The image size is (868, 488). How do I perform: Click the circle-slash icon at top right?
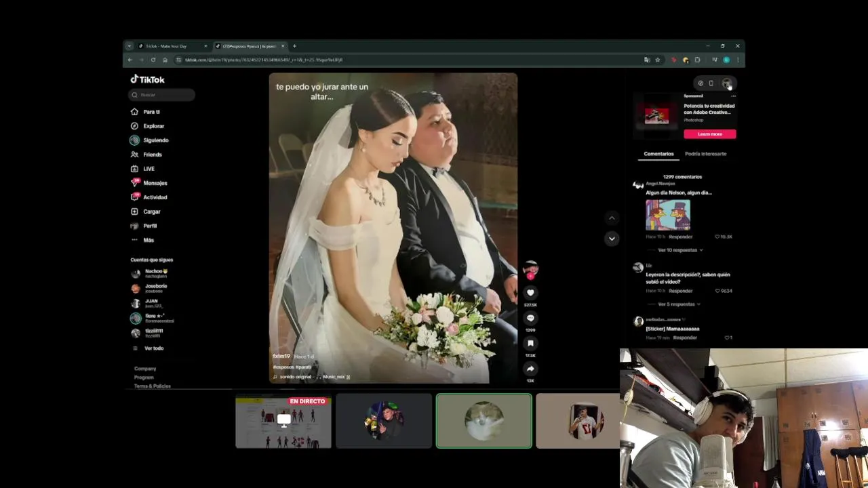click(701, 83)
